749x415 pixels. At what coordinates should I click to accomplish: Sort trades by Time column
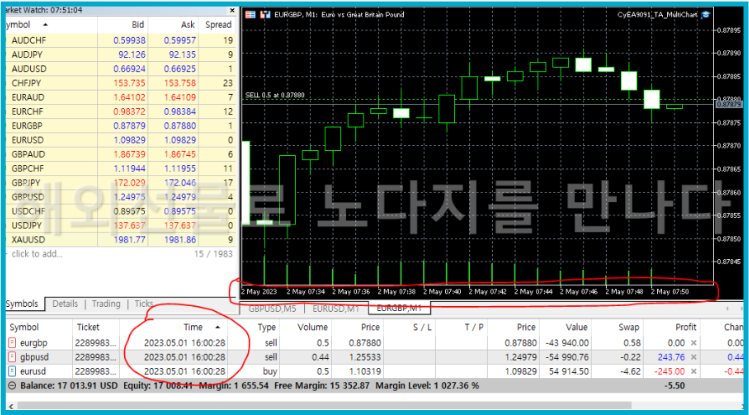[x=193, y=327]
